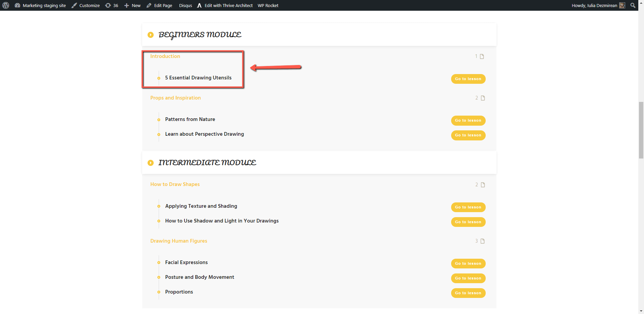Click the Props and Inspiration page icon

coord(483,98)
